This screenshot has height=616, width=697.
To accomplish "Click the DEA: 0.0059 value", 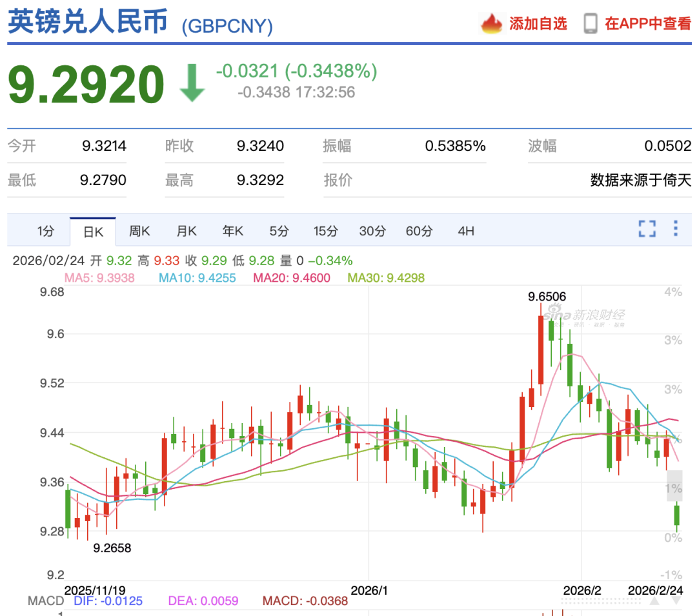I will [x=203, y=601].
